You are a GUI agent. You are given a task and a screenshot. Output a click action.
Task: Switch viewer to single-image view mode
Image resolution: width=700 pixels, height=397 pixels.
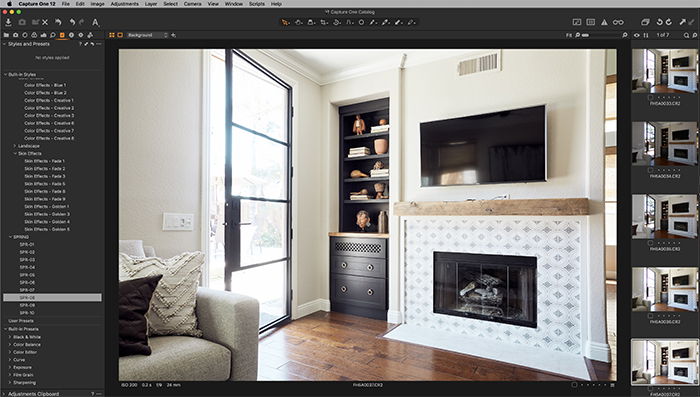click(120, 35)
